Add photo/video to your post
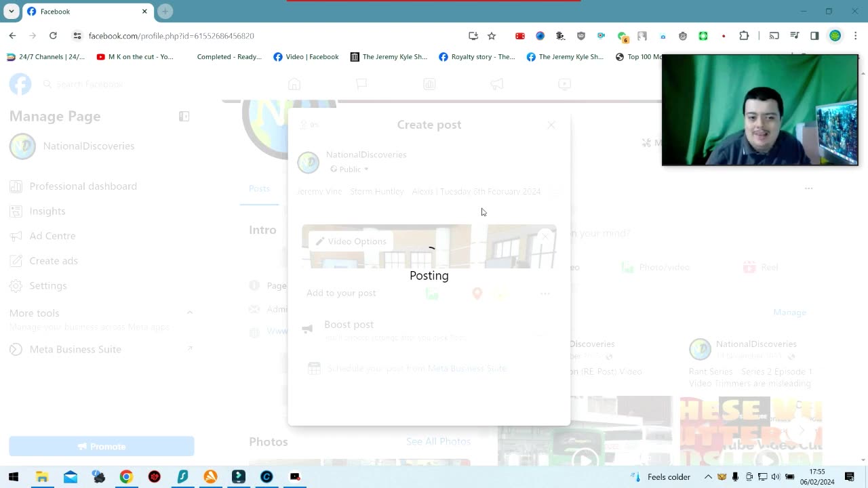Viewport: 868px width, 488px height. (432, 293)
